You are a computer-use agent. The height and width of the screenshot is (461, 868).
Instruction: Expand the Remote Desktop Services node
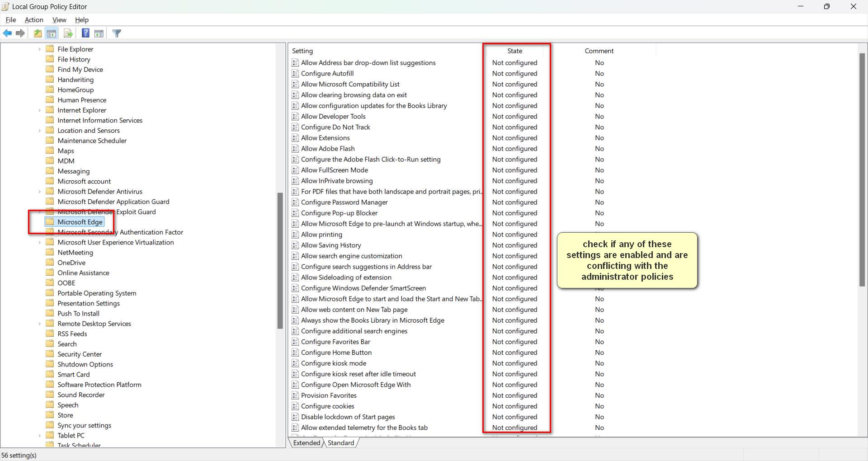[39, 324]
